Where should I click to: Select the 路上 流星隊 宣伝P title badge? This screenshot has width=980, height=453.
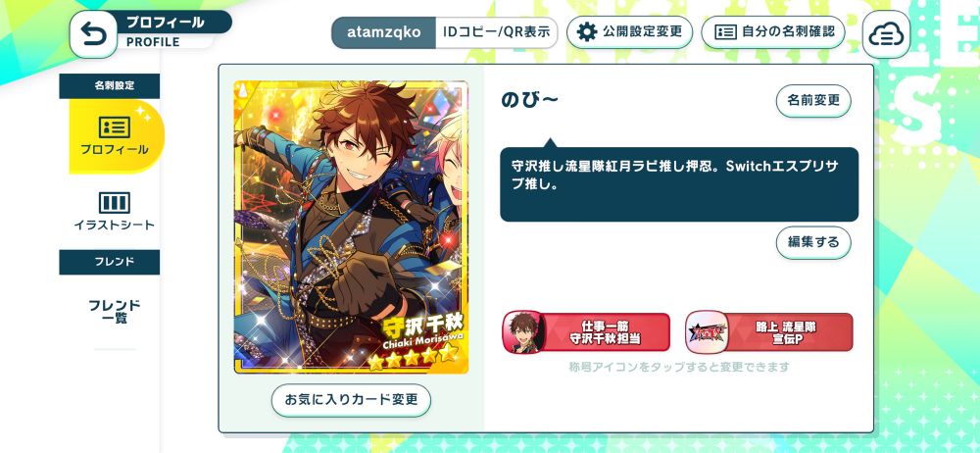(x=769, y=332)
